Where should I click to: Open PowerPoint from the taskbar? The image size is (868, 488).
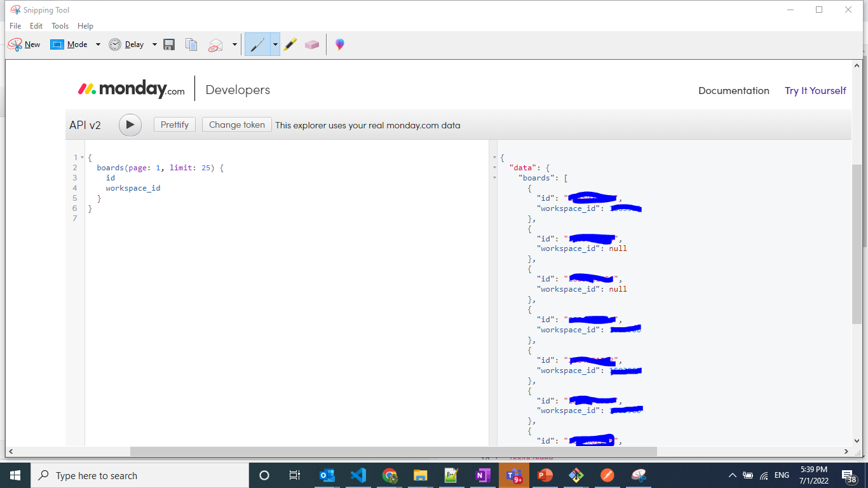click(545, 475)
